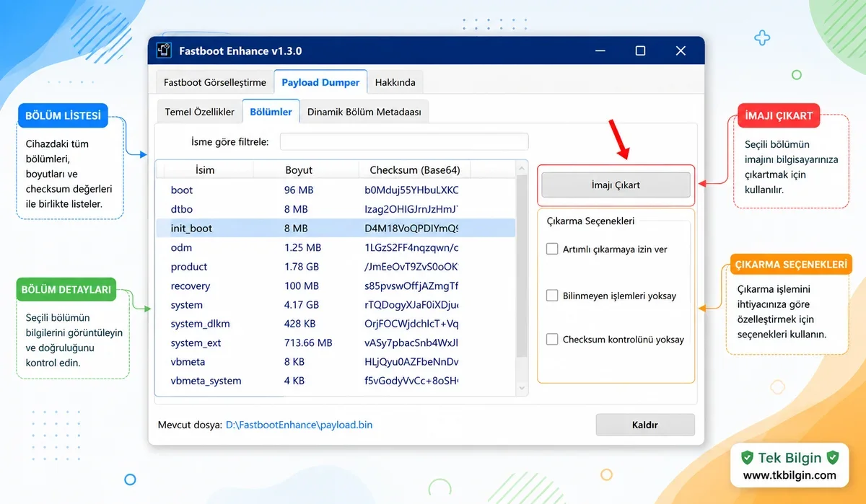
Task: Click the 96 MB size cell
Action: [299, 190]
